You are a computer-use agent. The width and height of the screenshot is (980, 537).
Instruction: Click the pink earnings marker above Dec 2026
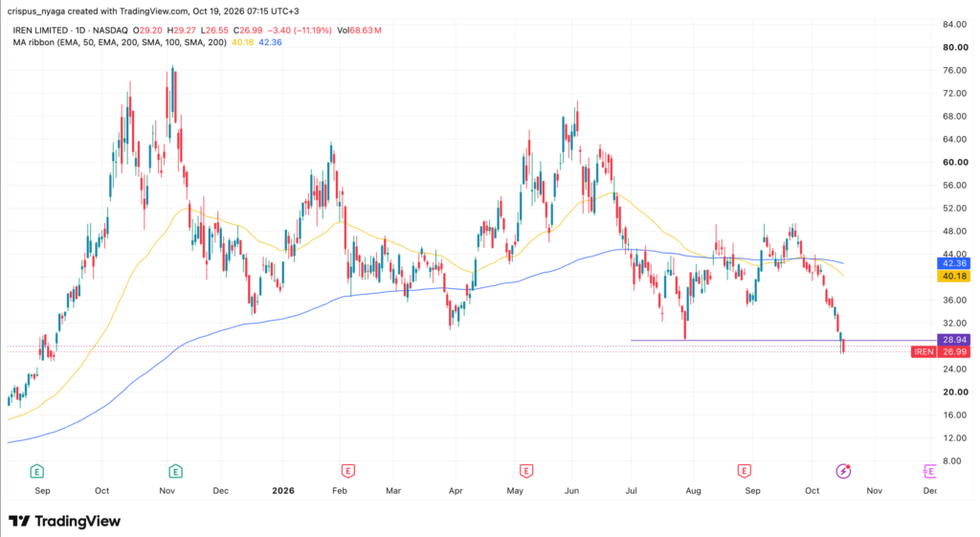pyautogui.click(x=929, y=471)
